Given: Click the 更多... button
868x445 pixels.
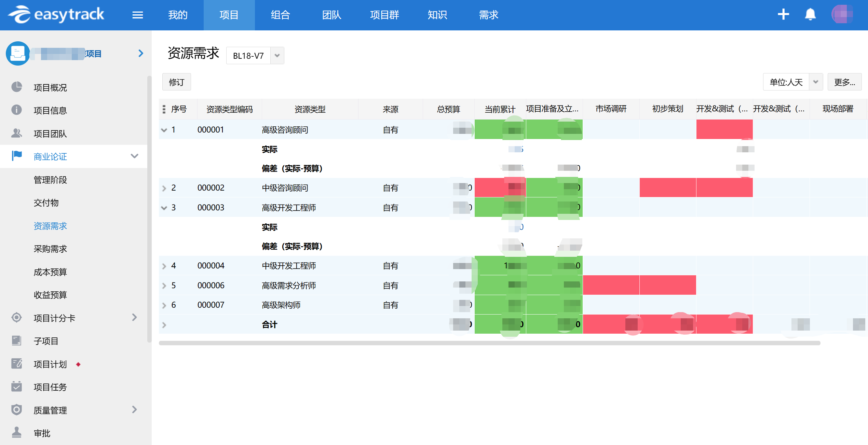Looking at the screenshot, I should coord(844,82).
